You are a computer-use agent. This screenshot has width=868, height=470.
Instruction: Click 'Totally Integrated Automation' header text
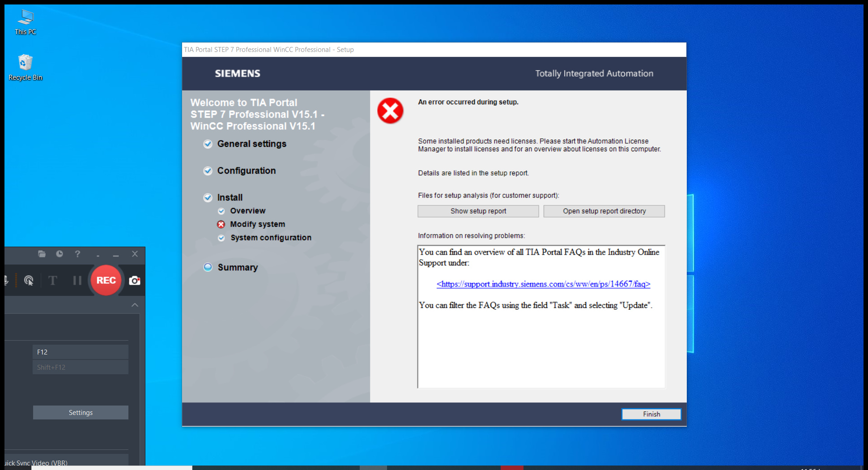pos(594,73)
